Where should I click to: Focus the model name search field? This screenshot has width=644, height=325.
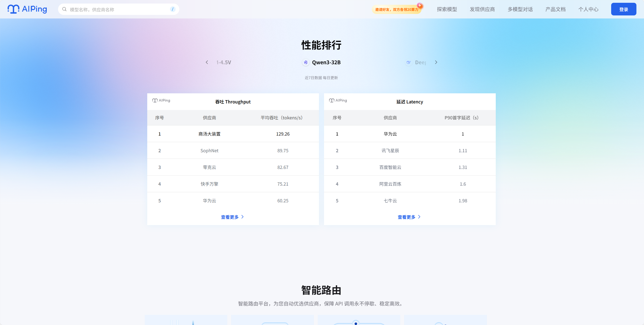pos(119,9)
